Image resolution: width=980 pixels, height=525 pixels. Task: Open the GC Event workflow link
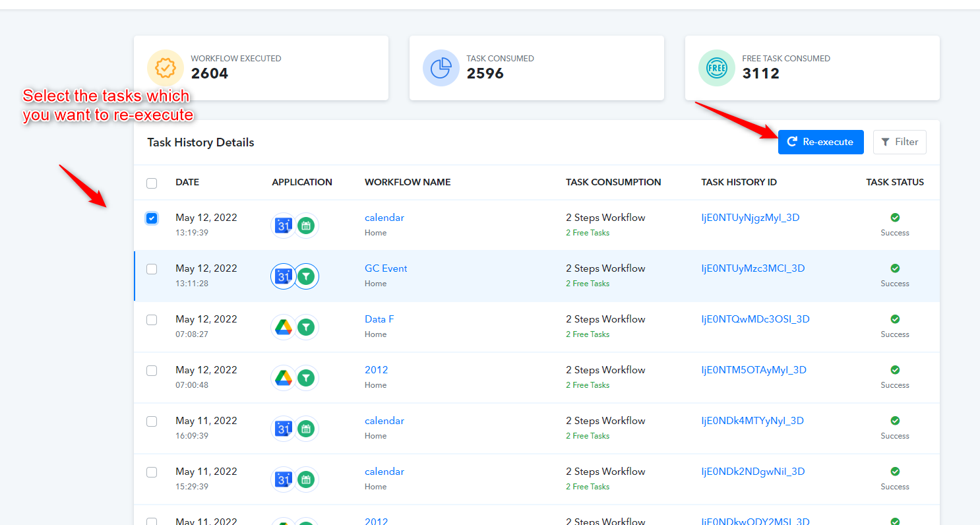(386, 268)
